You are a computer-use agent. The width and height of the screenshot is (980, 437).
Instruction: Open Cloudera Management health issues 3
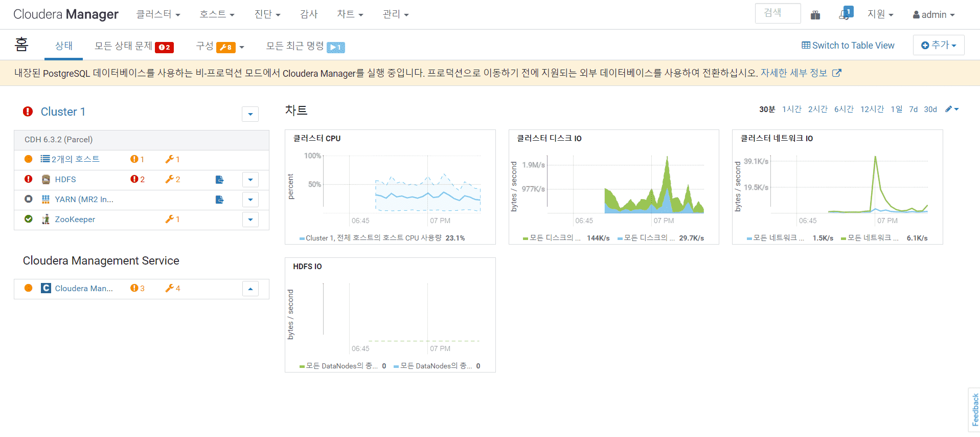[x=138, y=288]
